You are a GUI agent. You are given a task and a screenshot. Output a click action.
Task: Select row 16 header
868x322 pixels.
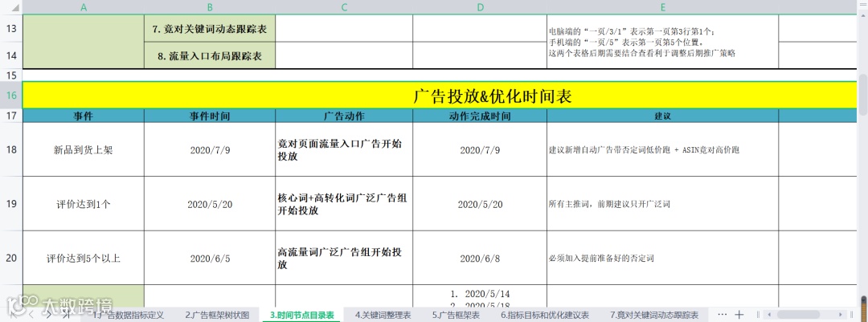11,96
